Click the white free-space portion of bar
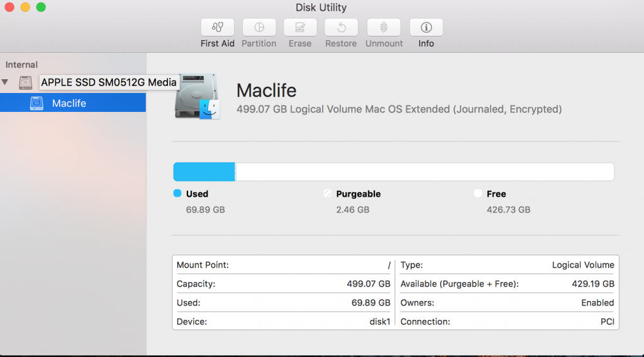This screenshot has height=357, width=644. click(425, 172)
